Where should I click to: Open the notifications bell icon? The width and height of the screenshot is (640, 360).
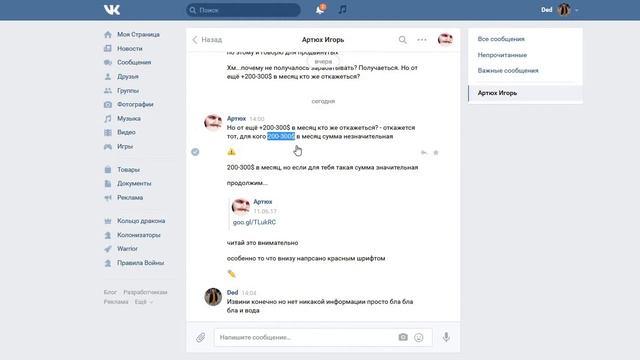pyautogui.click(x=320, y=9)
